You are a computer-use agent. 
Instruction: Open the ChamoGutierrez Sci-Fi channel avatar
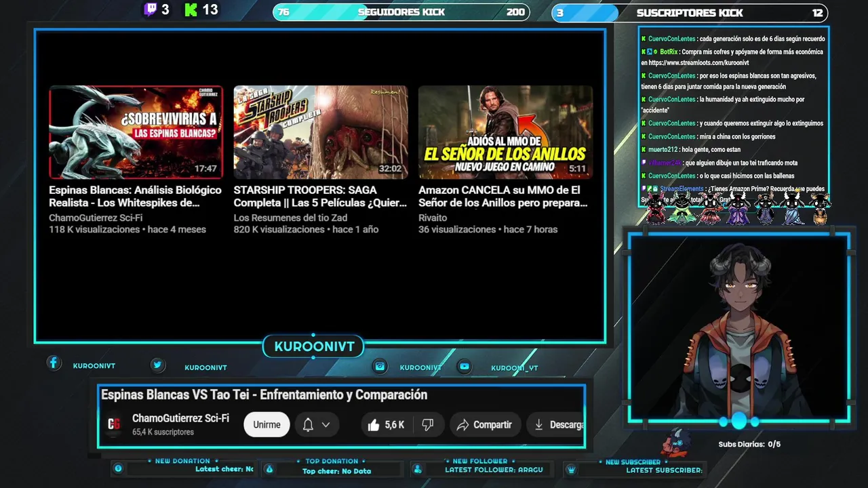[114, 424]
